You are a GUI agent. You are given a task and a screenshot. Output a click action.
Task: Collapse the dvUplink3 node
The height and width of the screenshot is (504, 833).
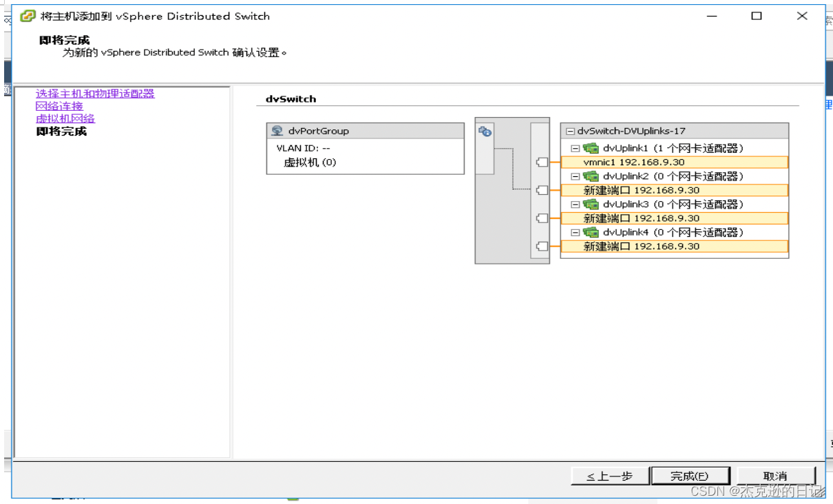(576, 204)
